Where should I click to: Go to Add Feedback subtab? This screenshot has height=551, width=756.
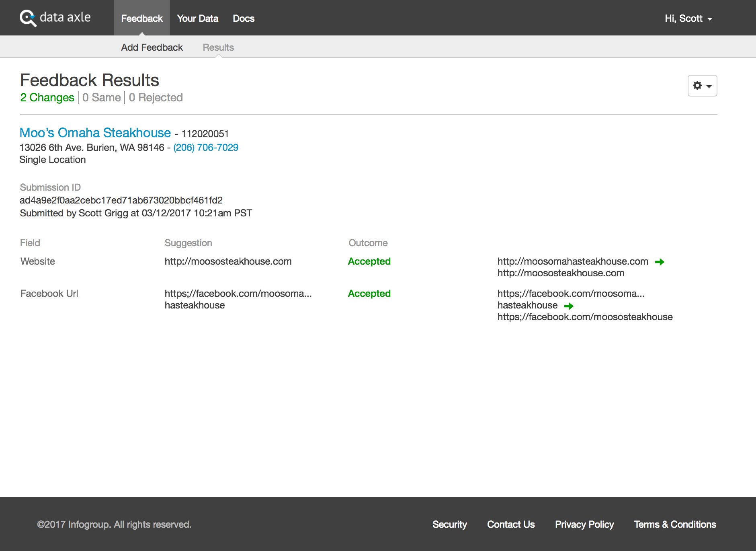pyautogui.click(x=152, y=47)
